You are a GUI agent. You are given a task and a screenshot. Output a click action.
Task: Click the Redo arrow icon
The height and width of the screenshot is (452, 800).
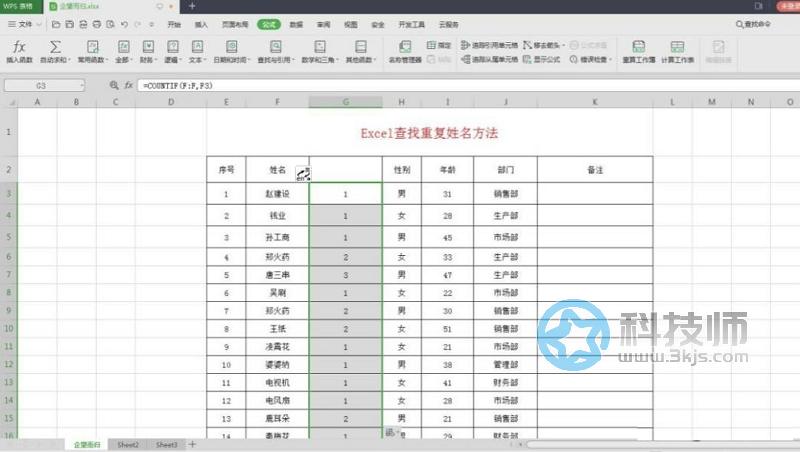[138, 24]
